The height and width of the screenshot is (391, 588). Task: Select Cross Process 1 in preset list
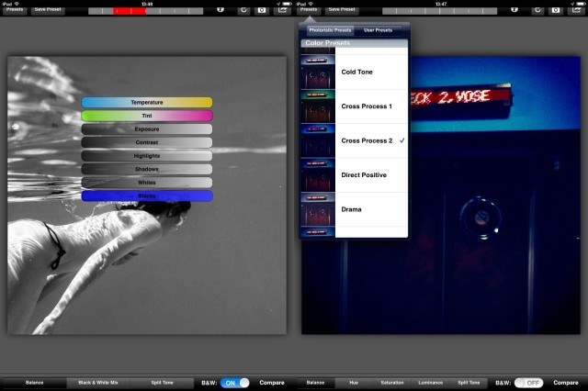(367, 106)
